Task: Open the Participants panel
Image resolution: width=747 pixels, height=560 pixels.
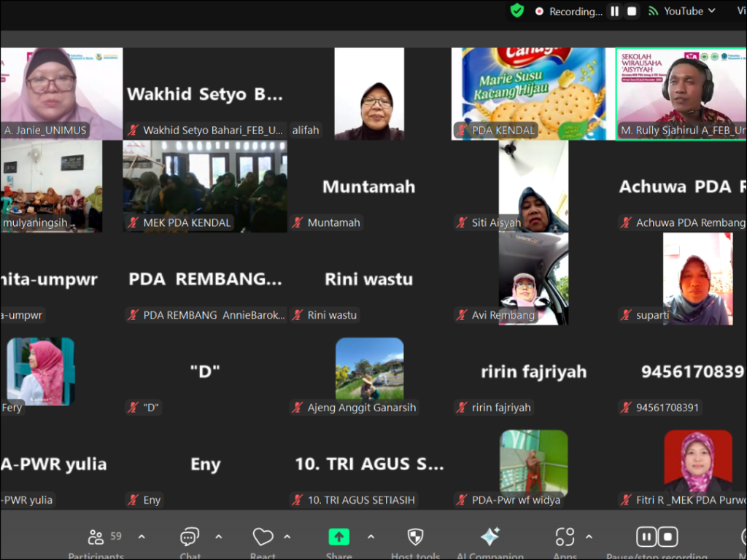Action: (x=96, y=538)
